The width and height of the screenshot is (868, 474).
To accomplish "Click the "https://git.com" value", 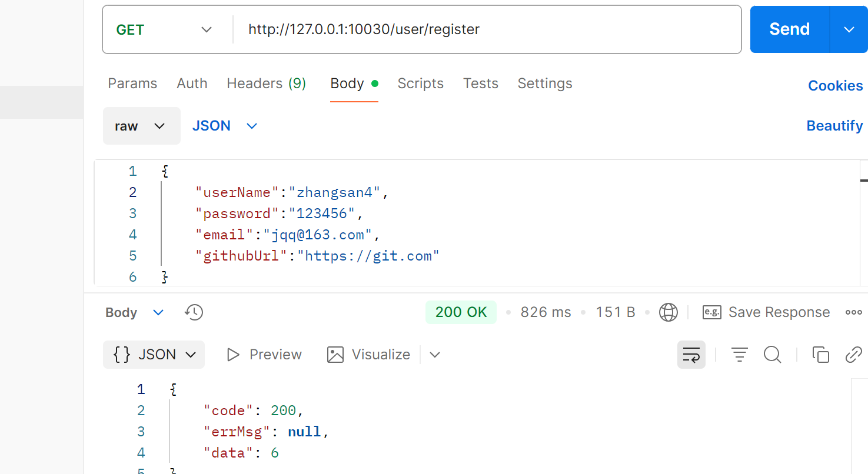I will (368, 256).
